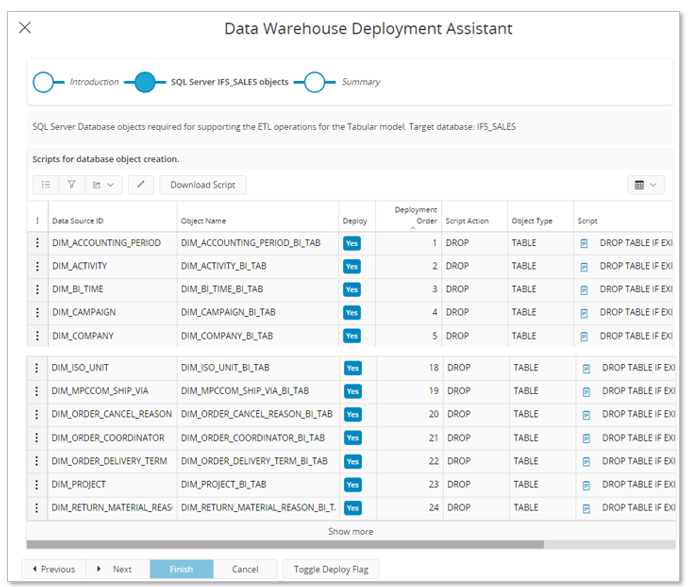Toggle Deploy Yes badge for DIM_BI_TIME
This screenshot has height=587, width=691.
coord(352,290)
